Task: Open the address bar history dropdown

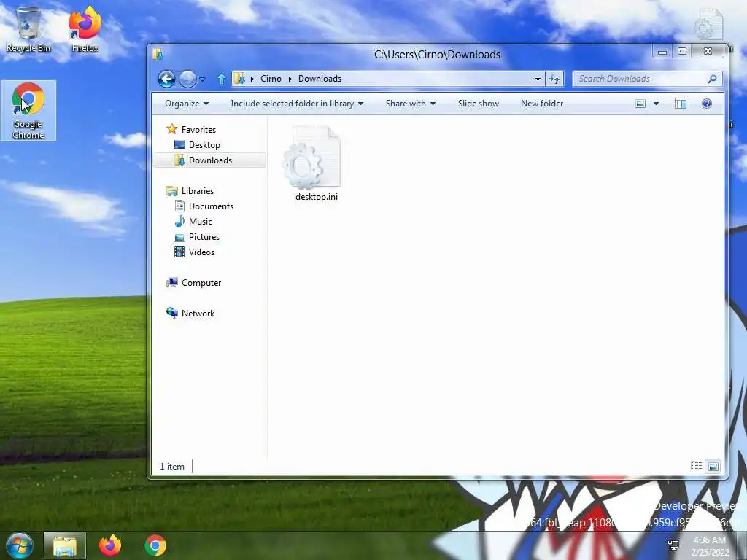Action: pos(538,79)
